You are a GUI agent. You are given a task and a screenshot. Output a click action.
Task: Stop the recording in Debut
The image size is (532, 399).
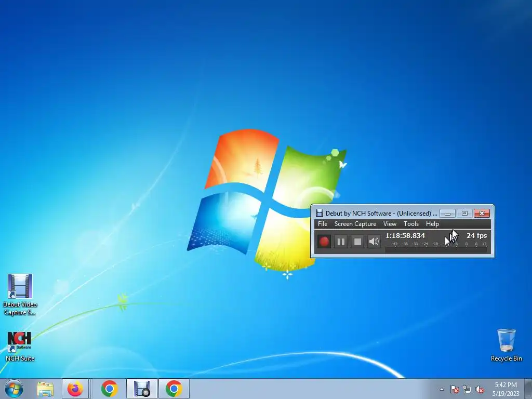tap(357, 242)
